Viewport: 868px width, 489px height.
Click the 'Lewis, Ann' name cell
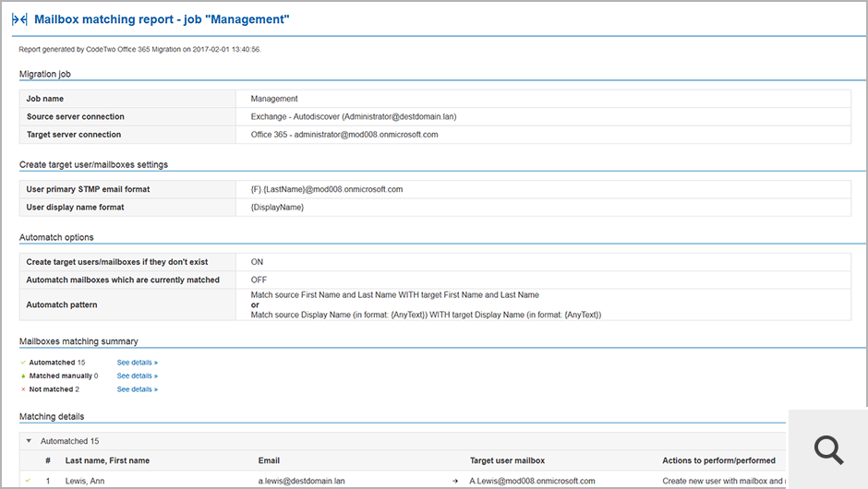click(85, 482)
